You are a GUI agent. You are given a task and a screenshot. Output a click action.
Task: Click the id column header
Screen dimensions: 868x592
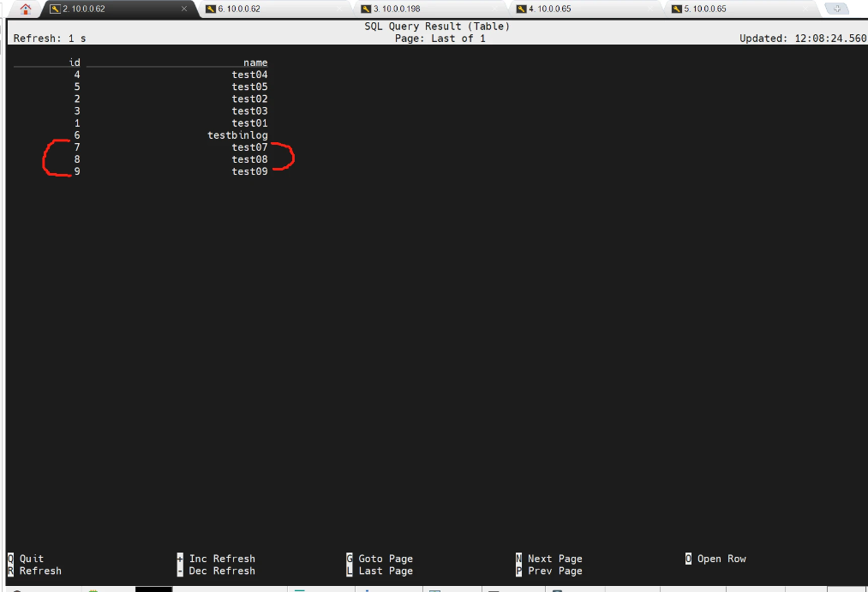[x=75, y=63]
